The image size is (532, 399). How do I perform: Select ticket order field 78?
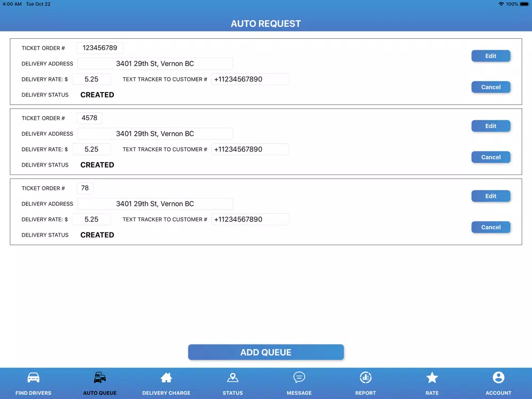coord(85,188)
